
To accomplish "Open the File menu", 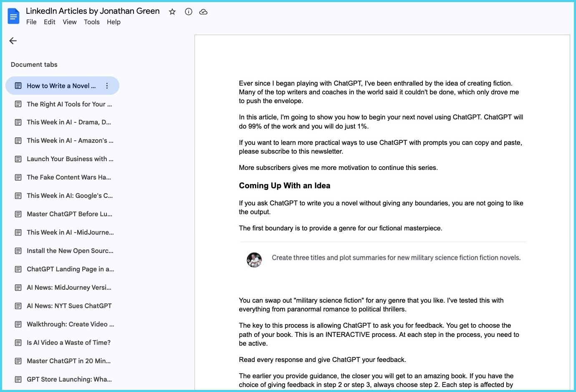I will (31, 22).
